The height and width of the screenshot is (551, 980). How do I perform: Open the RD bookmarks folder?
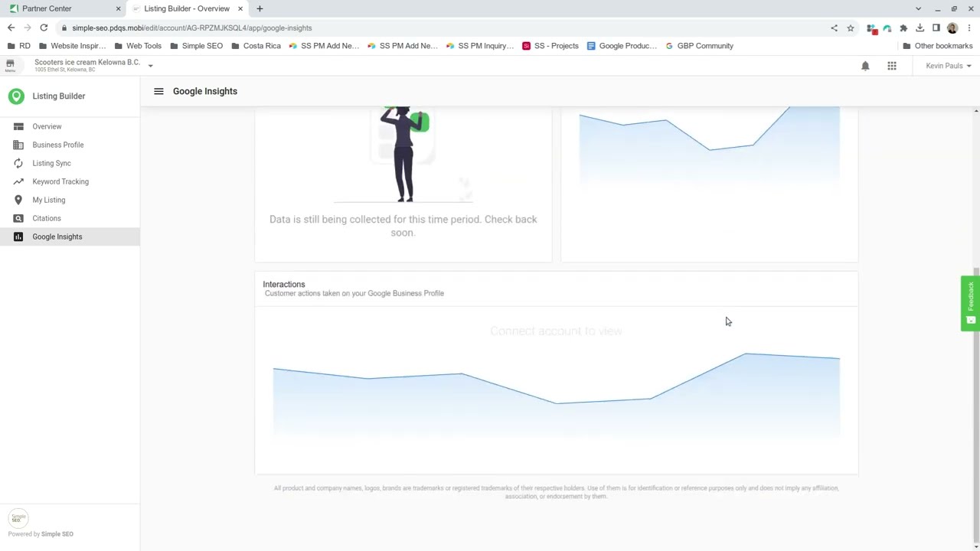[x=19, y=46]
